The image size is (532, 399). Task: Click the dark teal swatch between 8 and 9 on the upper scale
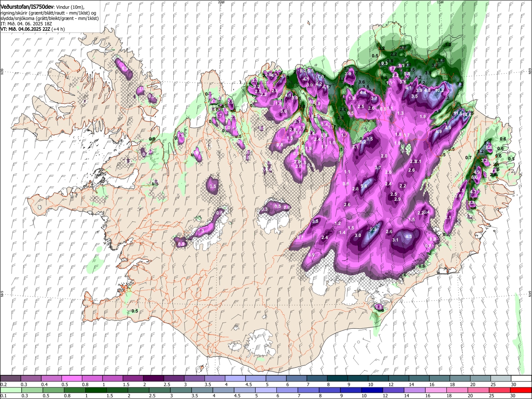click(337, 379)
